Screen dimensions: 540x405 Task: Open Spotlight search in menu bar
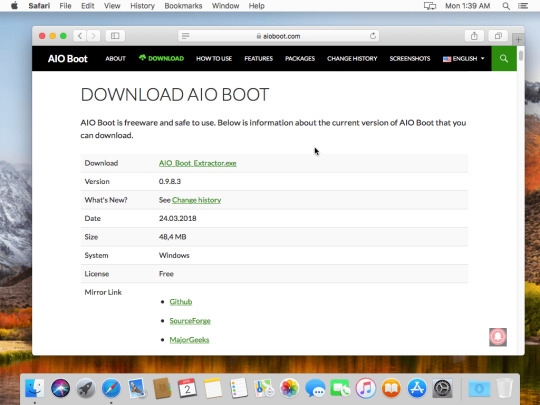[506, 6]
